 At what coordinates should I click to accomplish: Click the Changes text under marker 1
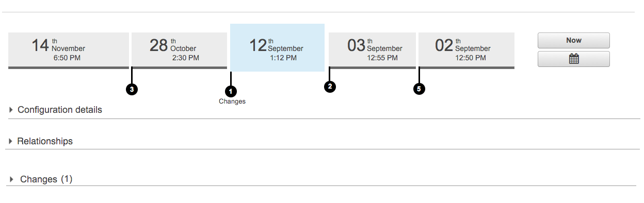pyautogui.click(x=232, y=102)
